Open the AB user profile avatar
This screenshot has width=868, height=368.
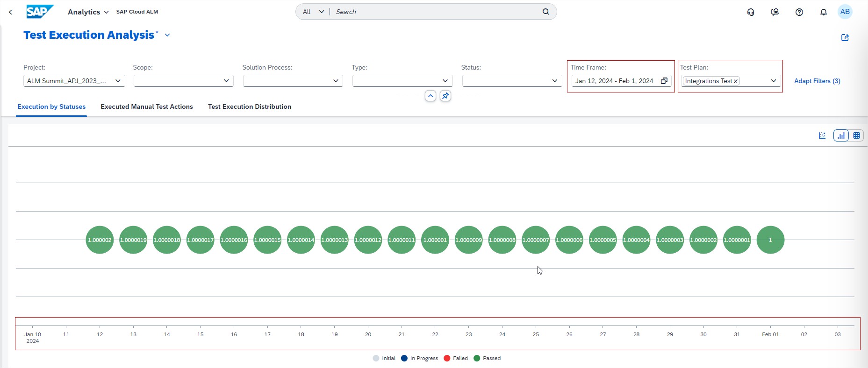[845, 12]
